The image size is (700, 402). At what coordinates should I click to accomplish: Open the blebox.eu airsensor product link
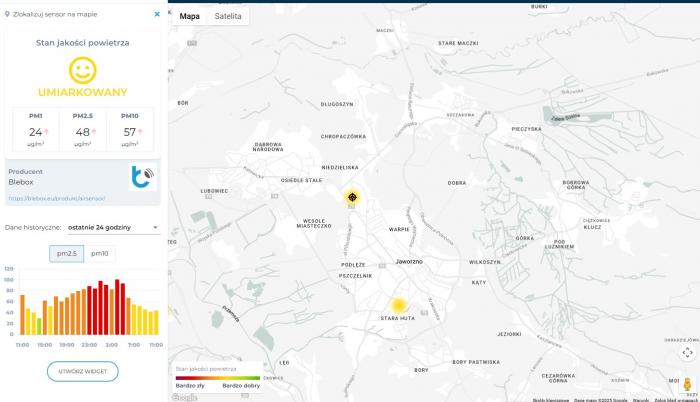50,197
